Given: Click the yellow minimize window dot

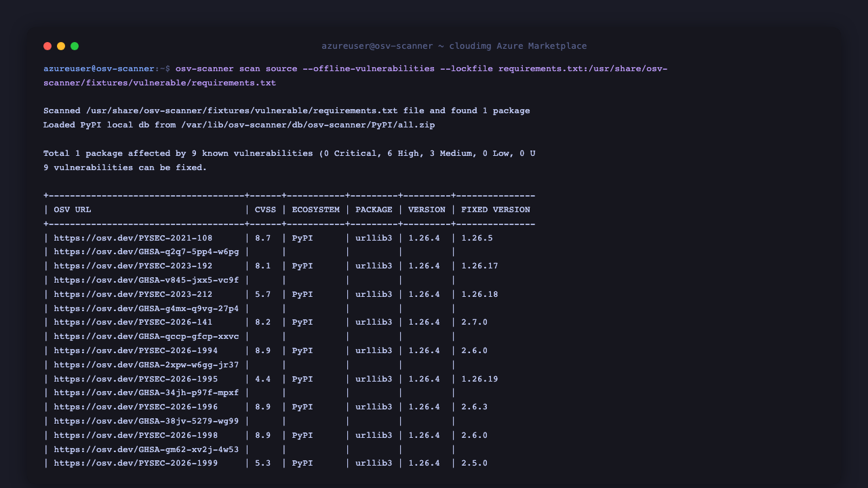Looking at the screenshot, I should (x=61, y=46).
